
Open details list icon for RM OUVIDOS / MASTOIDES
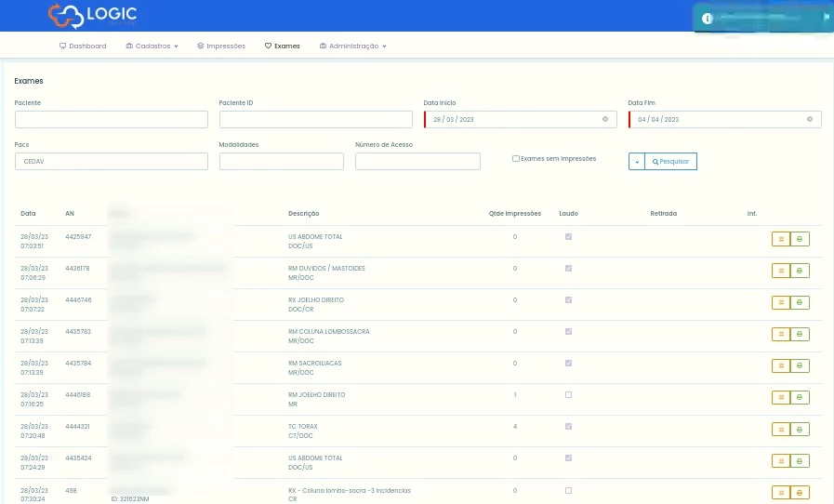(x=781, y=271)
